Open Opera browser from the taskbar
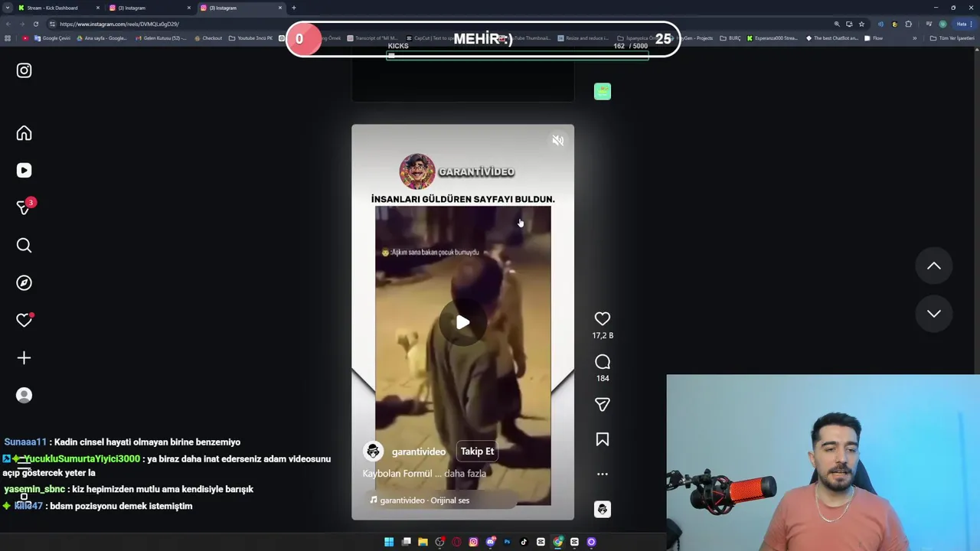Viewport: 980px width, 551px height. pyautogui.click(x=456, y=542)
